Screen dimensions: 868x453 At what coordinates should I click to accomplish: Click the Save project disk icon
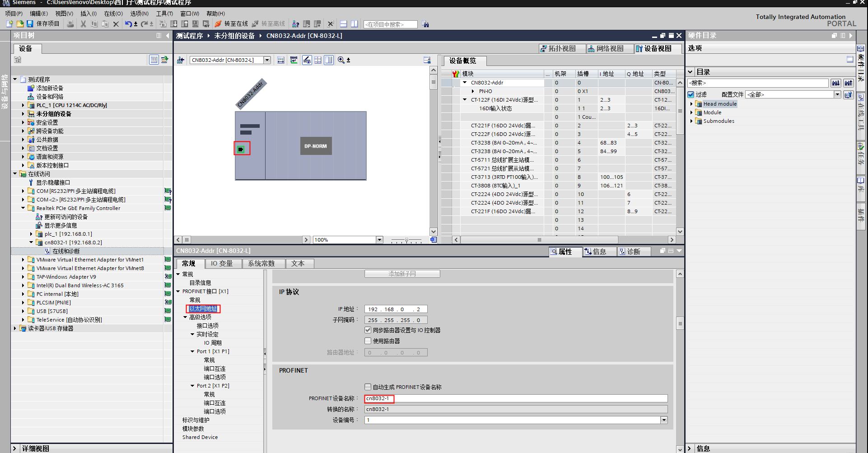[30, 24]
